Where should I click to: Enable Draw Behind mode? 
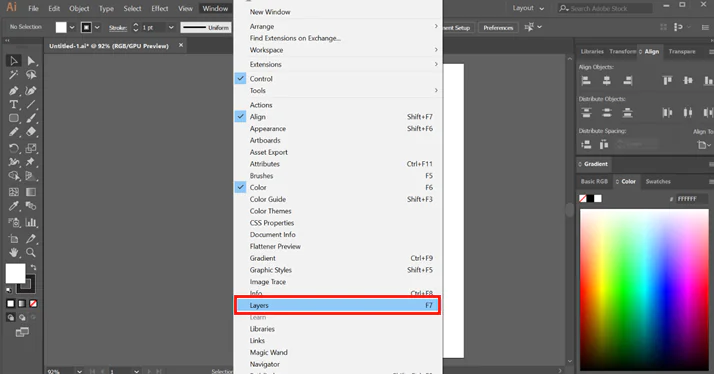pyautogui.click(x=22, y=318)
